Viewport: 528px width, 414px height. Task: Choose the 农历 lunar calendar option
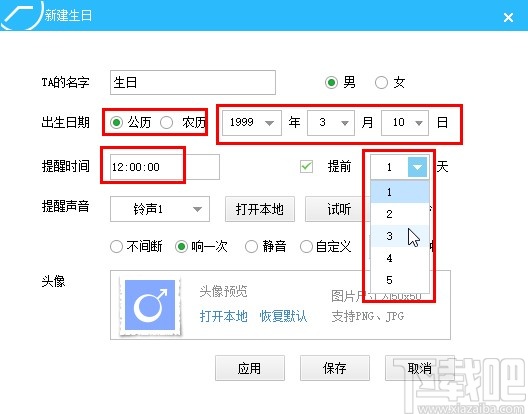[x=166, y=123]
